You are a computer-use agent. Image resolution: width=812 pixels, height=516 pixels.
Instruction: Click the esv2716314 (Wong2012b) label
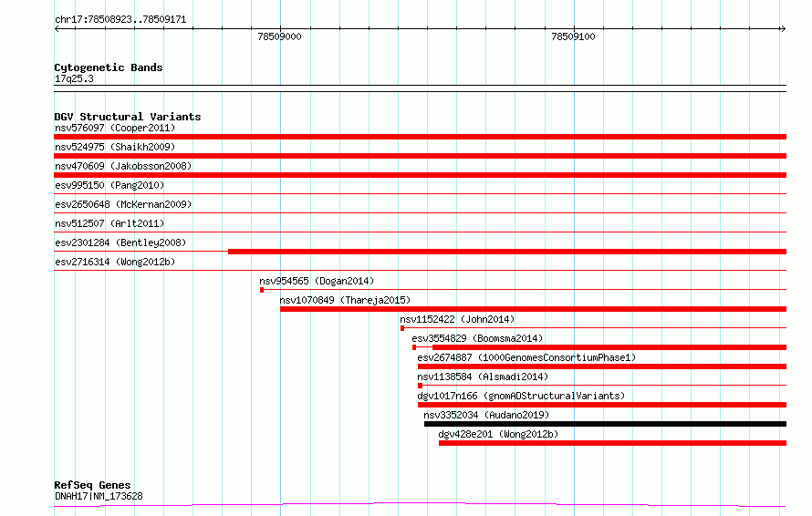[x=115, y=262]
